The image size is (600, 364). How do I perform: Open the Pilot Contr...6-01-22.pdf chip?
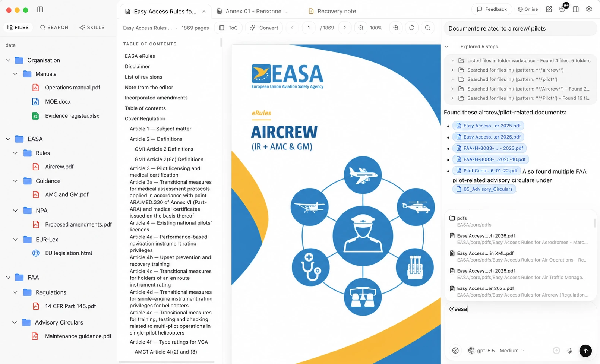[486, 171]
